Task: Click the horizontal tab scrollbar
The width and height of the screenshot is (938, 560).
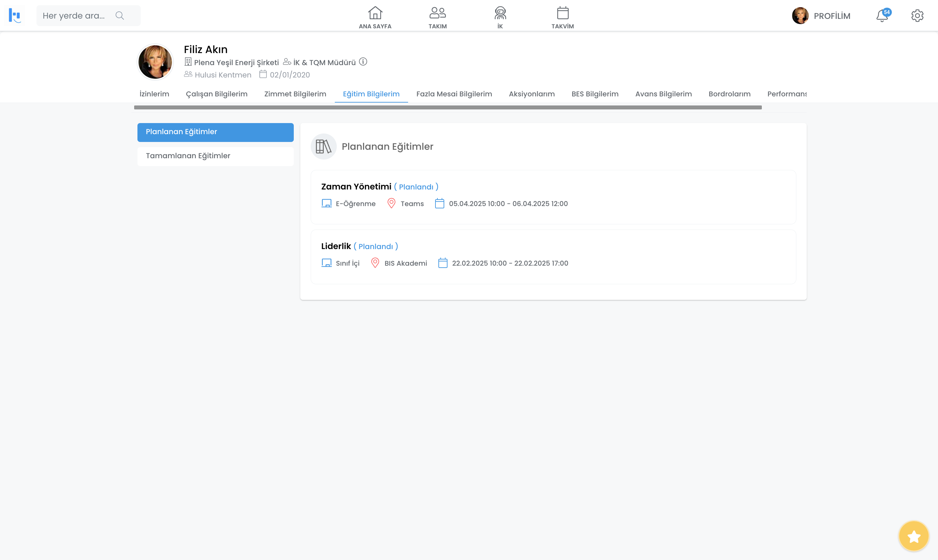Action: pos(447,107)
